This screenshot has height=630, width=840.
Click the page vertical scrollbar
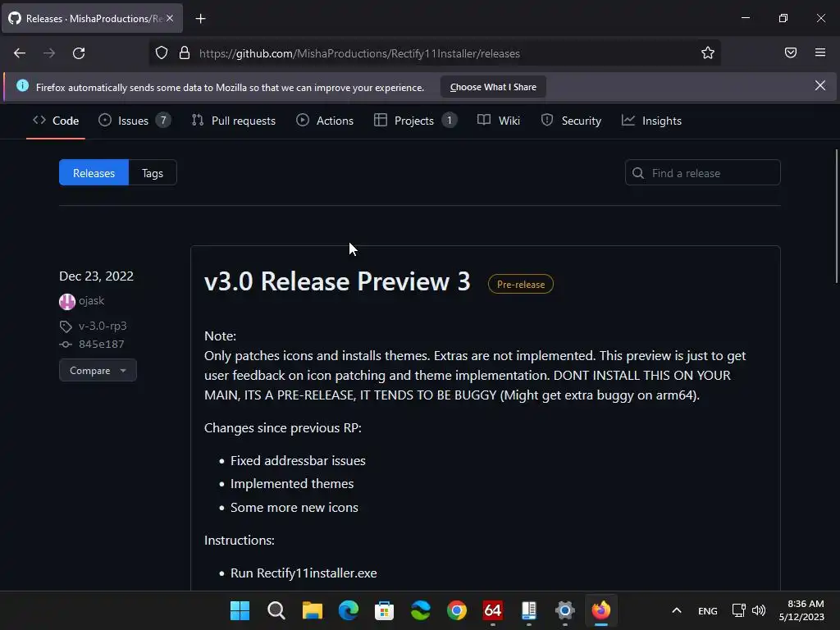(836, 217)
